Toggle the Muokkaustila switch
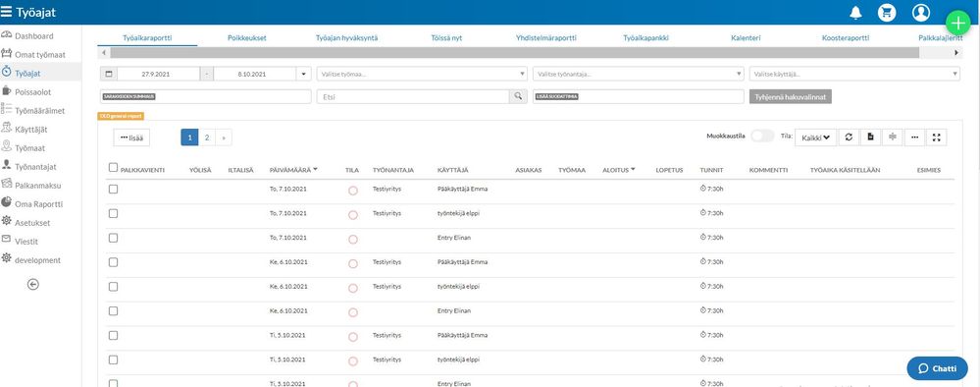The width and height of the screenshot is (980, 387). pos(762,136)
